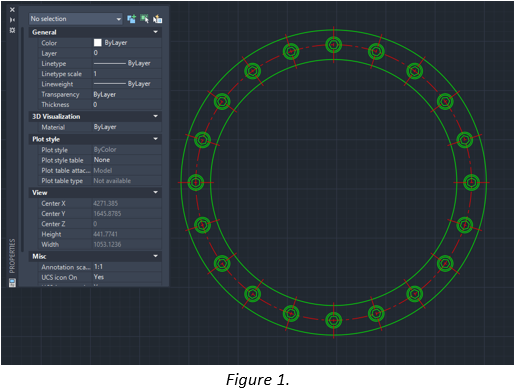Click the Width value 1053.1236

point(127,245)
